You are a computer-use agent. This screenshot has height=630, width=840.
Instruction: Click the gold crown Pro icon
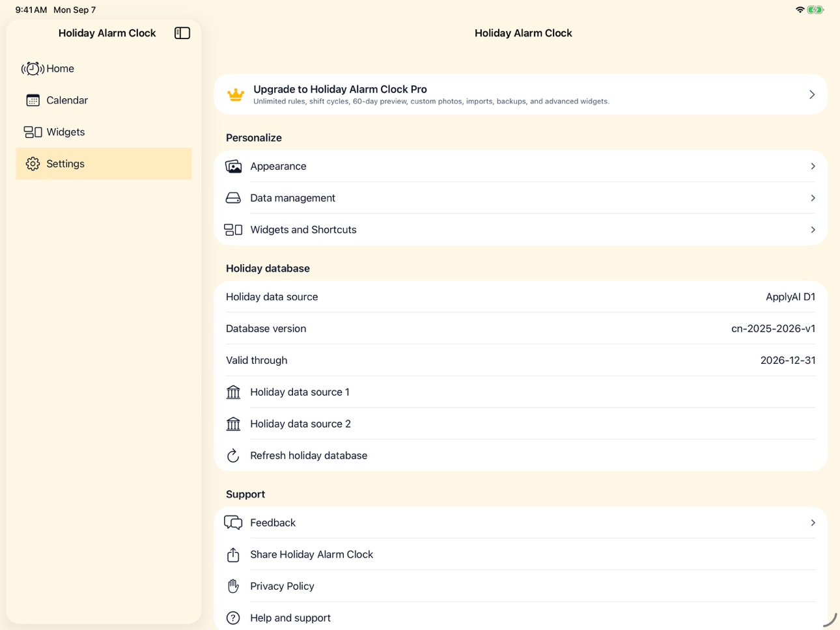tap(236, 95)
